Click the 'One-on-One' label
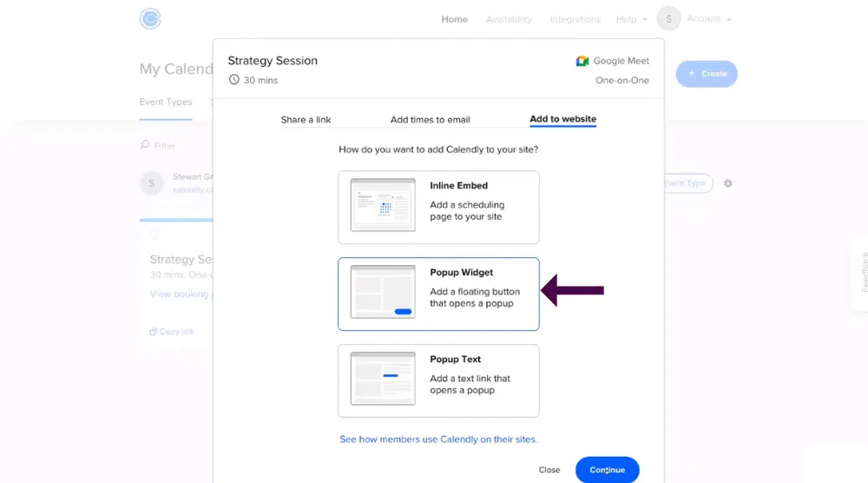This screenshot has width=868, height=483. pos(622,80)
